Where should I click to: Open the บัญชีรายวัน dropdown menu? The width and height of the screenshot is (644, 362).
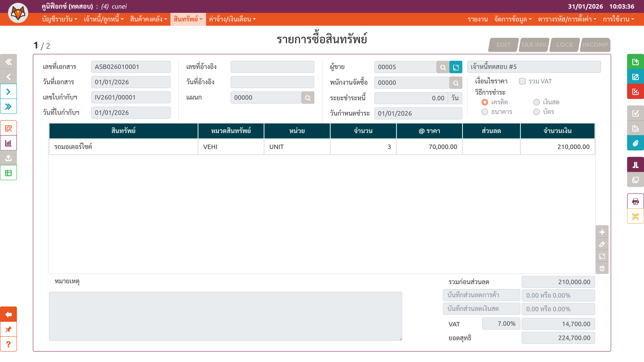tap(60, 19)
